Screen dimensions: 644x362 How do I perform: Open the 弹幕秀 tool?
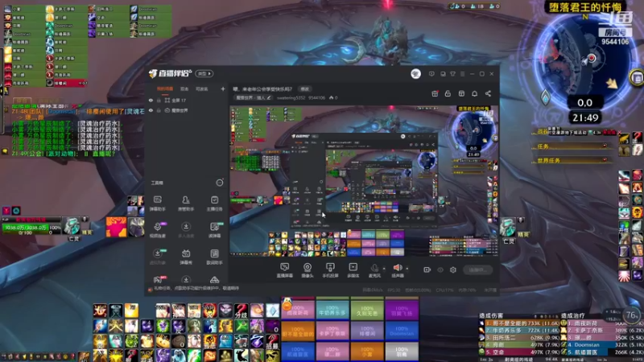pos(186,257)
